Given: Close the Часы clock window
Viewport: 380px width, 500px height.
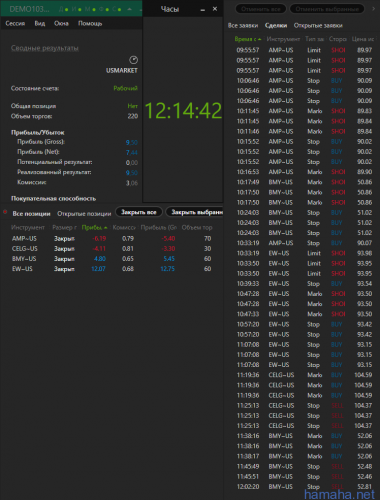Looking at the screenshot, I should (x=215, y=9).
